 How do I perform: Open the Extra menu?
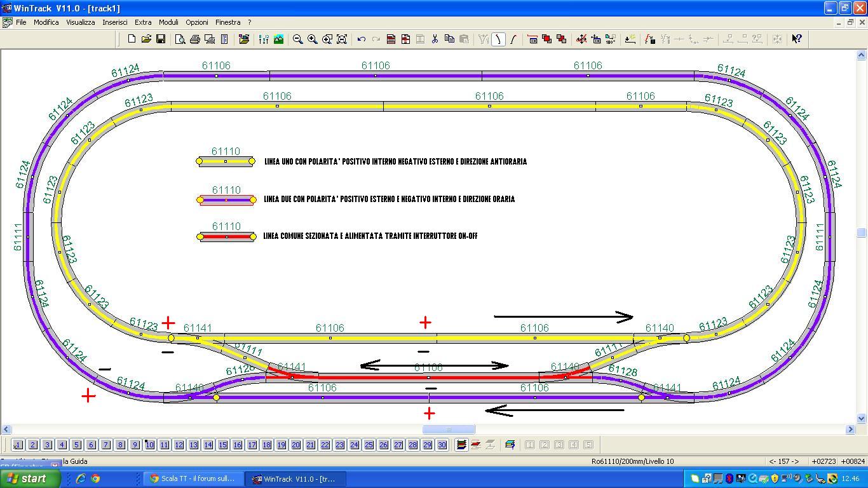(x=143, y=22)
